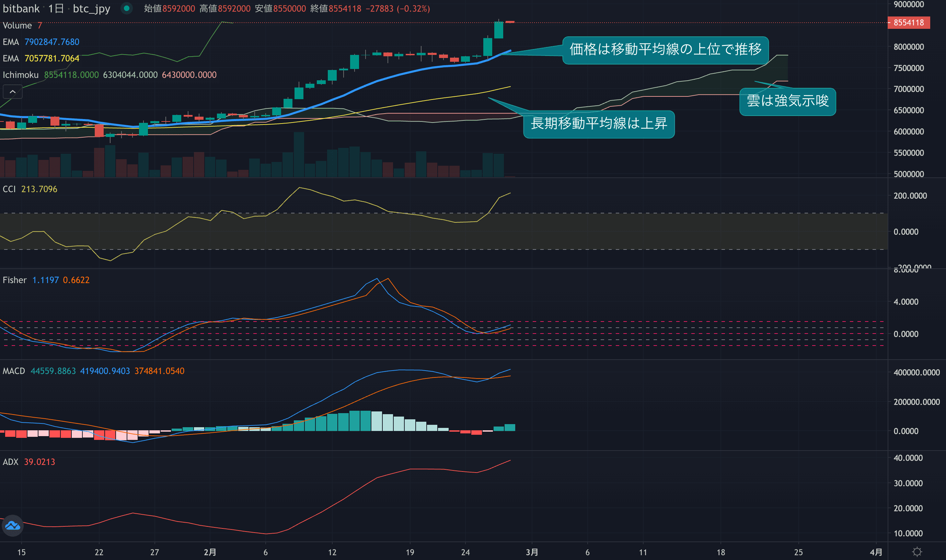Click the green market status dot
Screen dimensions: 946x560
click(126, 8)
